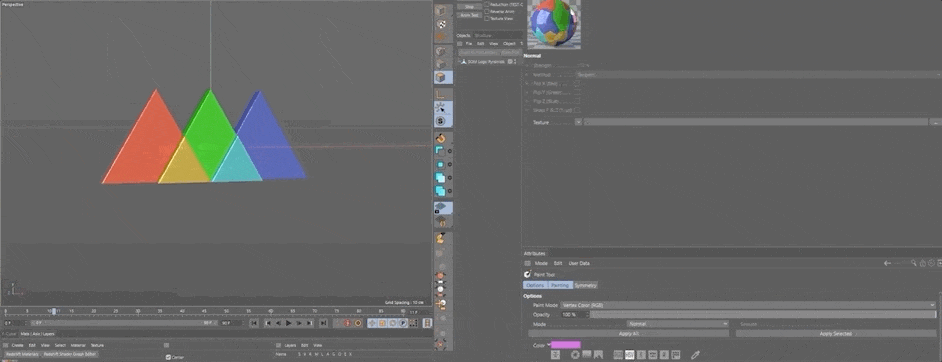The width and height of the screenshot is (942, 362).
Task: Click the hamburger icon in material manager
Action: click(5, 345)
